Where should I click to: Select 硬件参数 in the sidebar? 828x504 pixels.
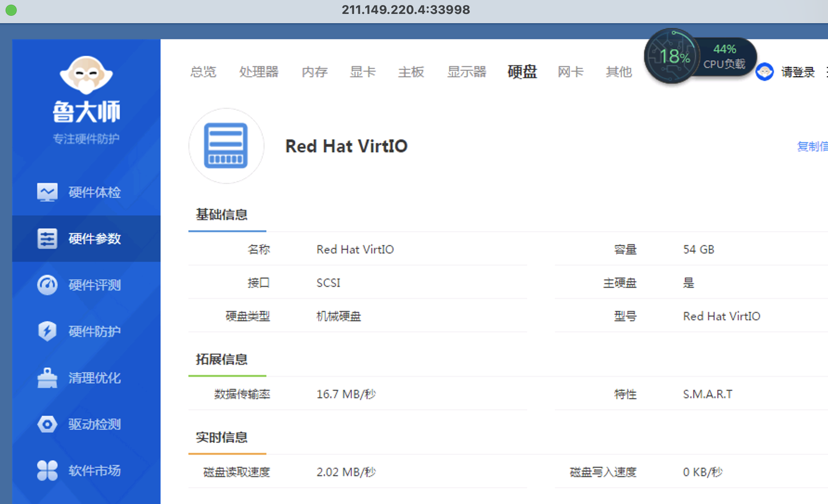click(x=86, y=239)
